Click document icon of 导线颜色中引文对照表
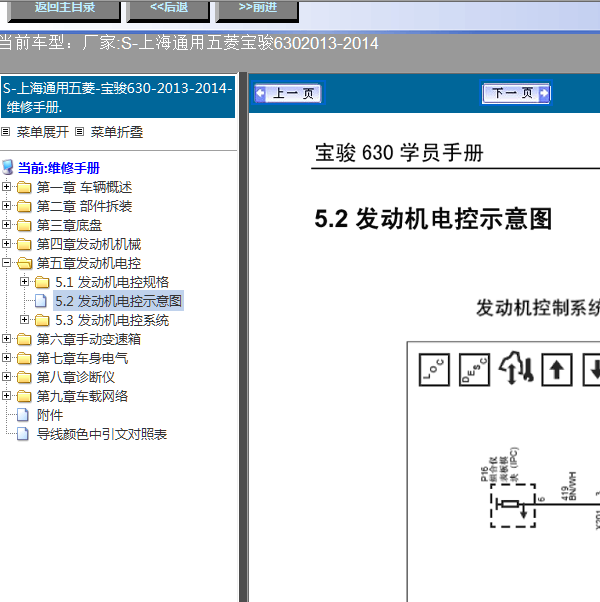Image resolution: width=600 pixels, height=602 pixels. 23,434
